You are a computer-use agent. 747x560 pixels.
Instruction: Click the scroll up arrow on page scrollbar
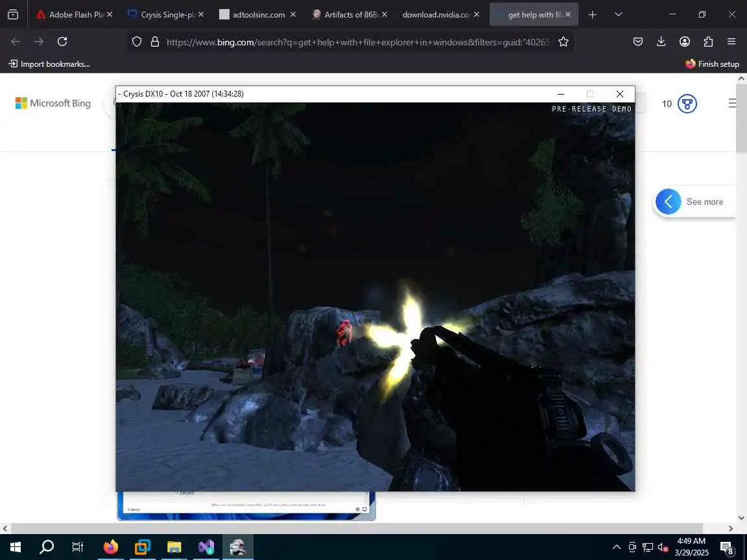tap(741, 78)
